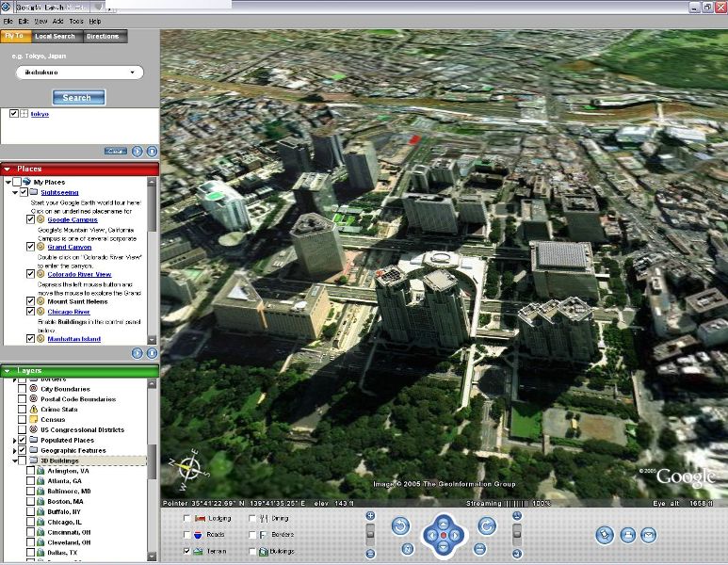This screenshot has height=565, width=728.
Task: Collapse the My Places tree node
Action: pyautogui.click(x=8, y=182)
